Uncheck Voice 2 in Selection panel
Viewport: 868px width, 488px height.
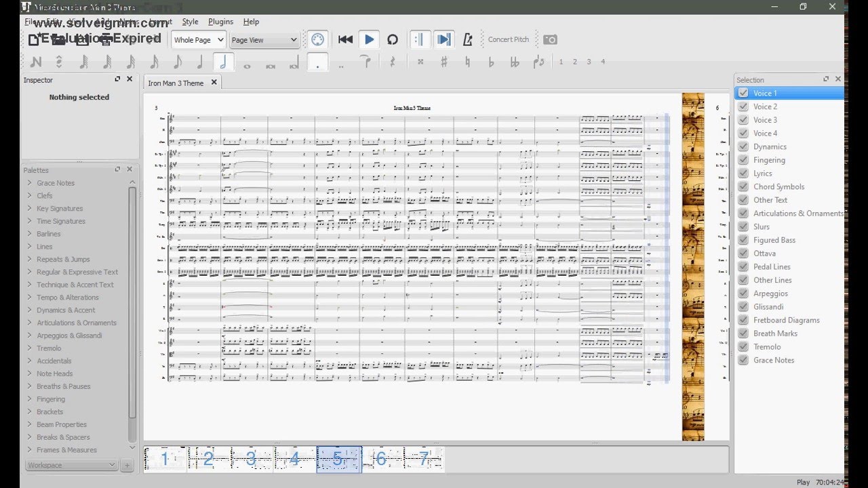pos(743,106)
